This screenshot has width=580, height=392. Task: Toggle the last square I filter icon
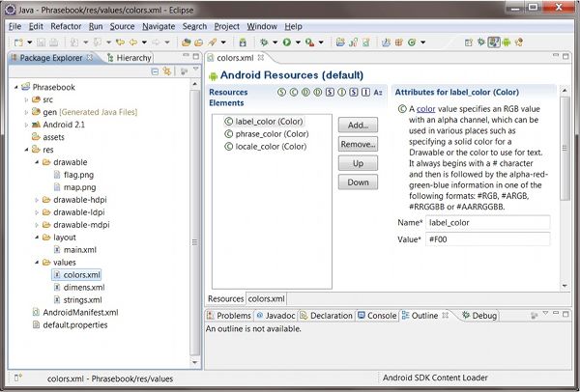tap(365, 92)
